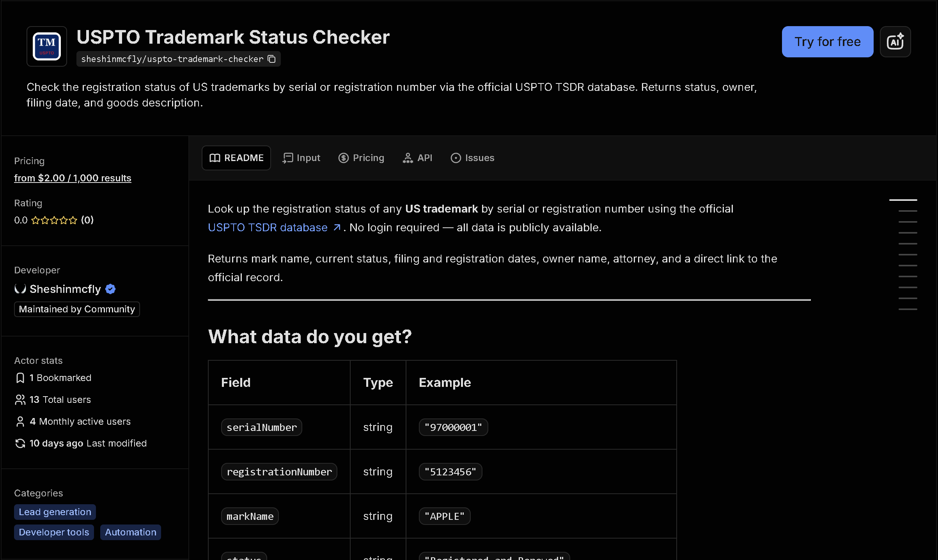Open the USPTO TSDR database link
This screenshot has height=560, width=938.
pyautogui.click(x=275, y=227)
